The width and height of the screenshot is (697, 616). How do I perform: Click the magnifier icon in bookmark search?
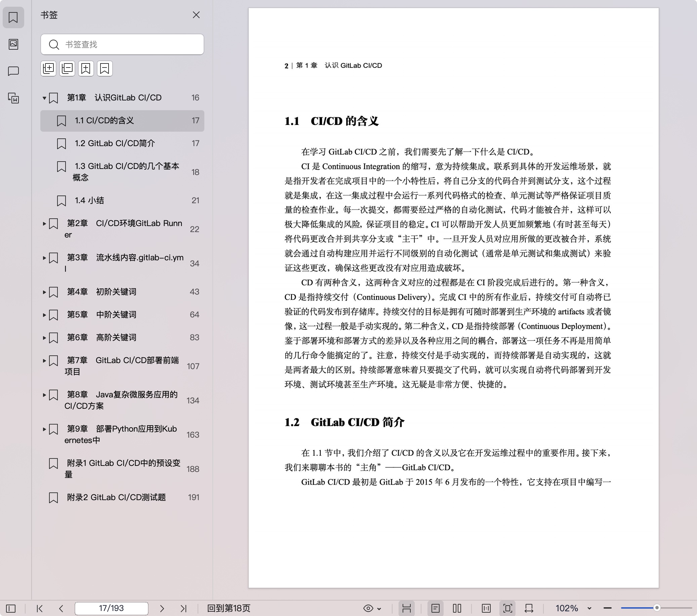[x=53, y=44]
